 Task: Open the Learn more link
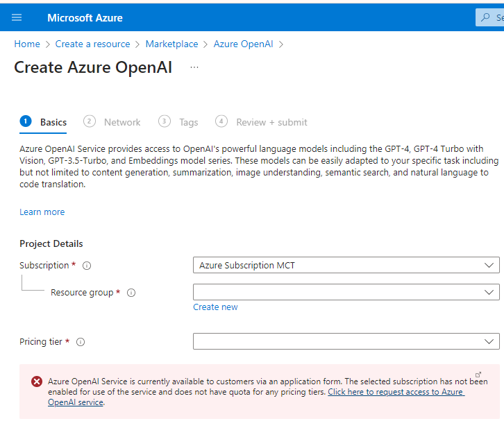(x=42, y=212)
